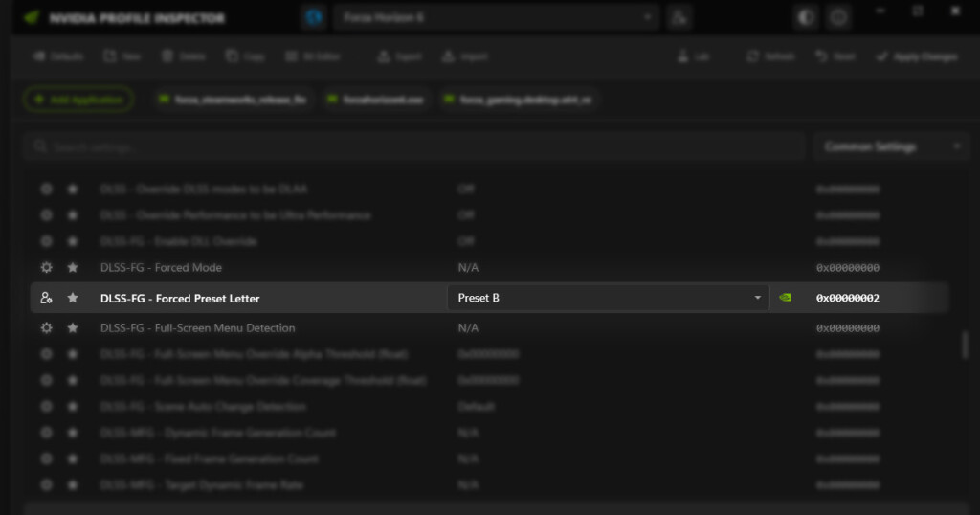Click the Reset toolbar button
The width and height of the screenshot is (980, 515).
point(835,56)
